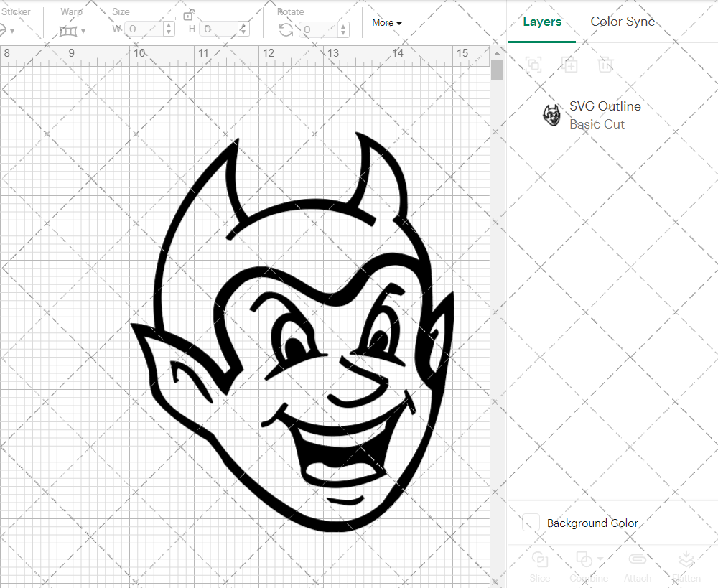Select the SVG Outline Basic Cut layer
This screenshot has width=718, height=588.
coord(605,115)
